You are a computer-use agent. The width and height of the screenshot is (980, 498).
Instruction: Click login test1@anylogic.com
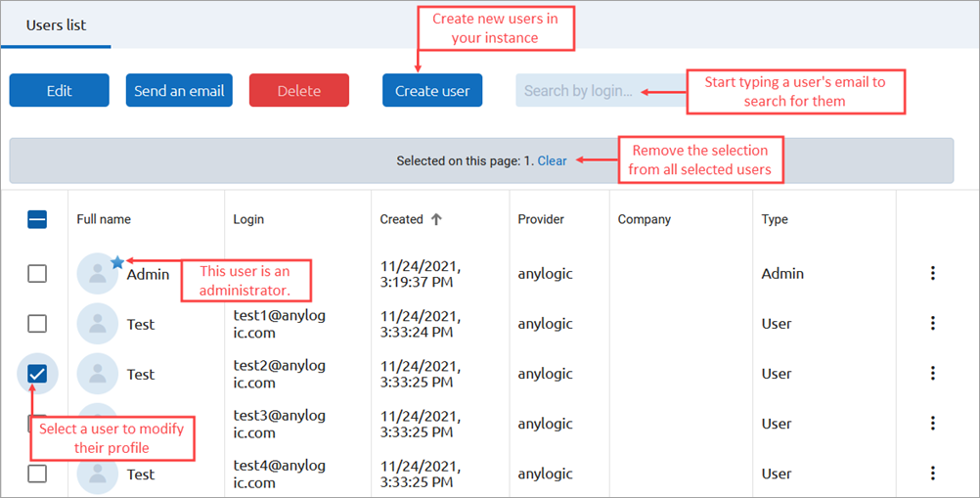pos(280,324)
